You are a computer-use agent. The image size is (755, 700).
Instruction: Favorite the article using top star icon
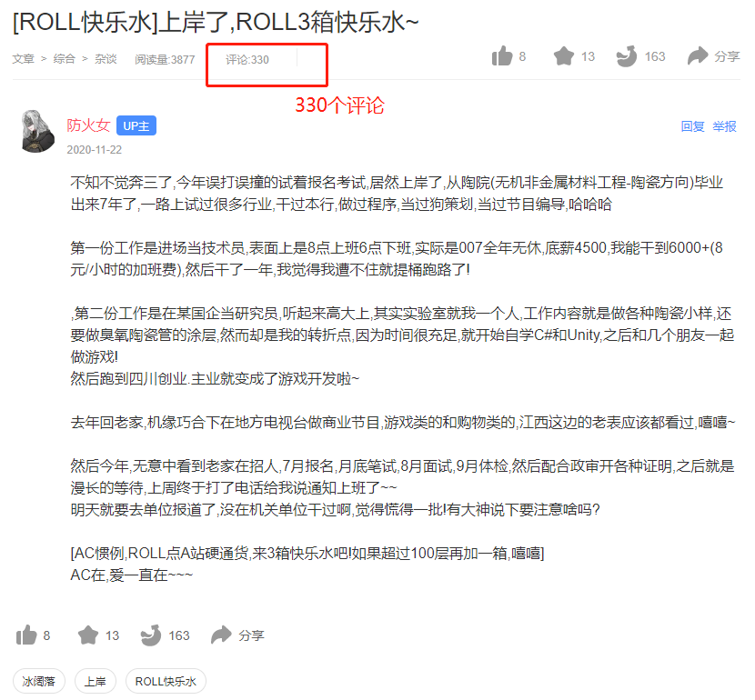[564, 56]
